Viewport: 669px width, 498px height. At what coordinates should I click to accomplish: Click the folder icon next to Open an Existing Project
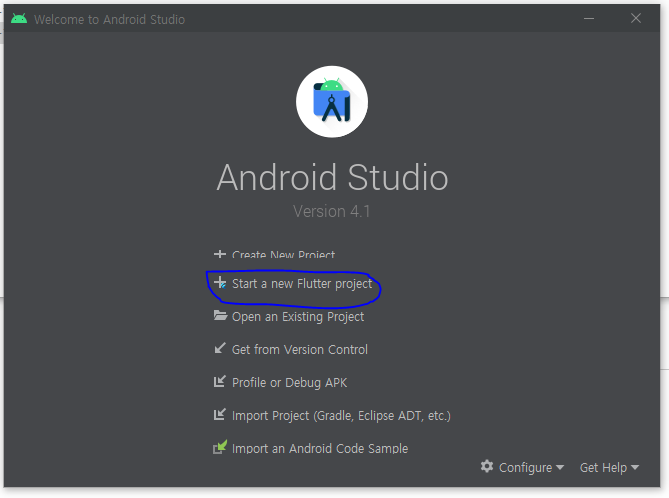coord(220,316)
